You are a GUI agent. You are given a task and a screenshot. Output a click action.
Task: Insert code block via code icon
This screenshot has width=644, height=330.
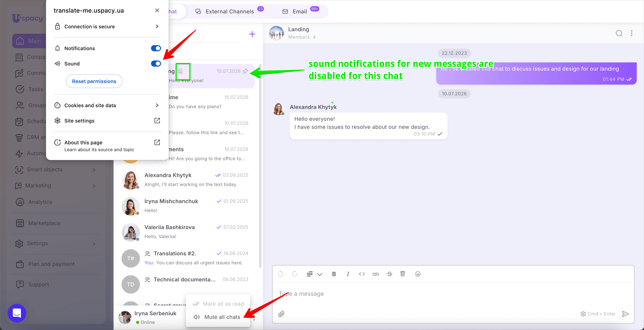point(362,274)
